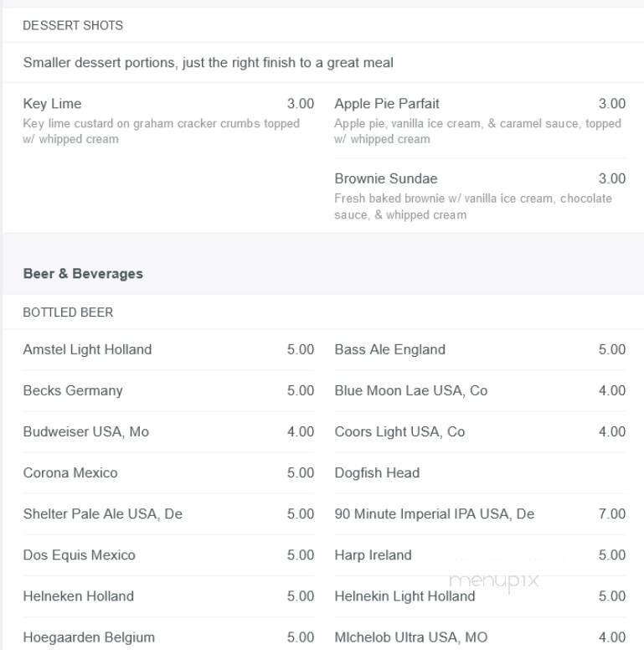The height and width of the screenshot is (650, 644).
Task: Click the menupix watermark logo
Action: coord(493,580)
